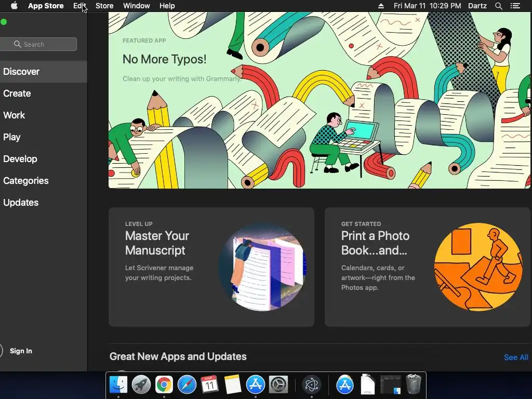Click the LEVEL UP label
The image size is (532, 399).
coord(139,224)
